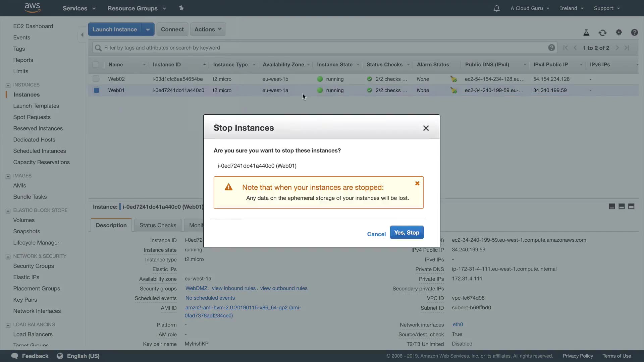Screen dimensions: 644x362
Task: Click the pin icon in the top bar
Action: 181,8
